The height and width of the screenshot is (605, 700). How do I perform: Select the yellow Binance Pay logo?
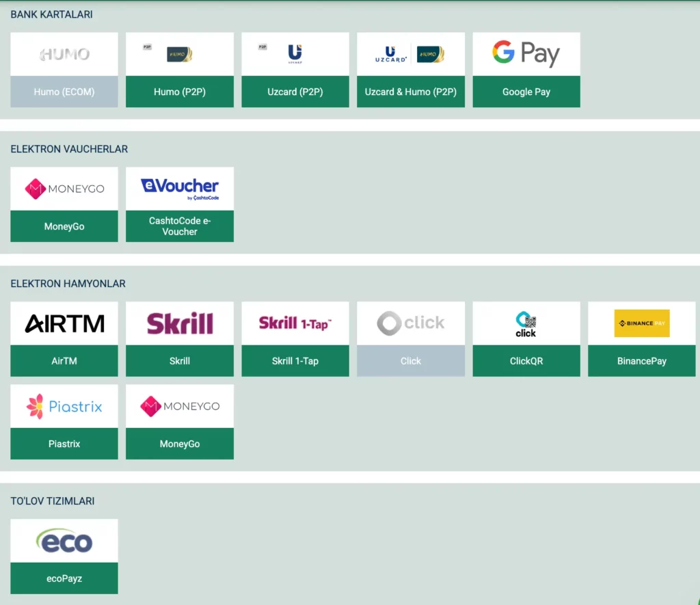[x=641, y=323]
